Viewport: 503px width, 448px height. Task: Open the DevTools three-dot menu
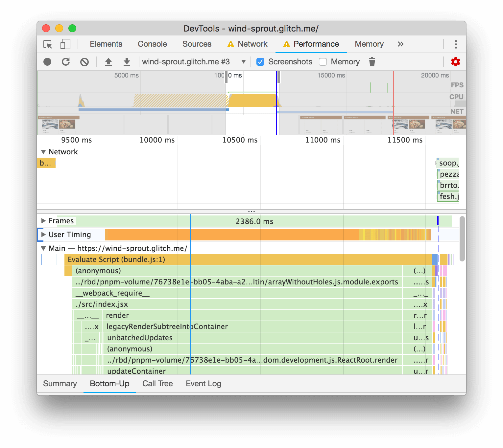(x=456, y=44)
